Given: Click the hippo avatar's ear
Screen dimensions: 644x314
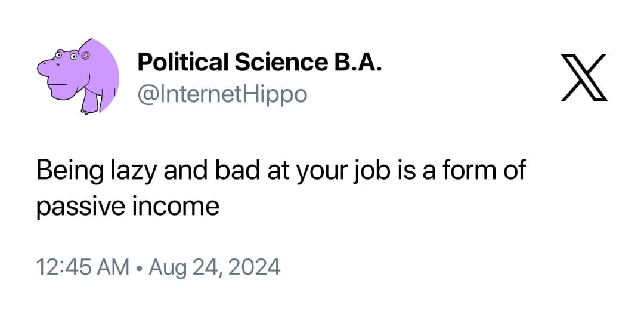Looking at the screenshot, I should click(84, 56).
